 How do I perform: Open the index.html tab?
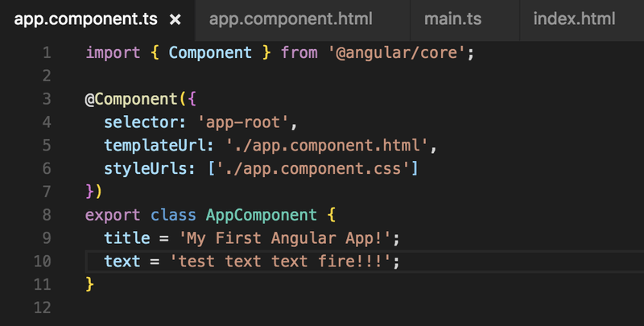point(574,19)
